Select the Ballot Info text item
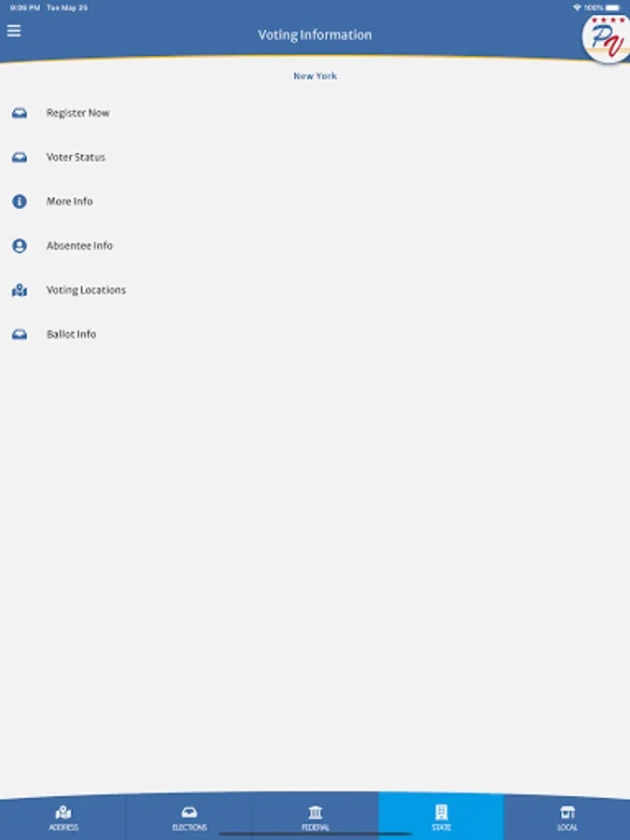The height and width of the screenshot is (840, 630). [71, 334]
